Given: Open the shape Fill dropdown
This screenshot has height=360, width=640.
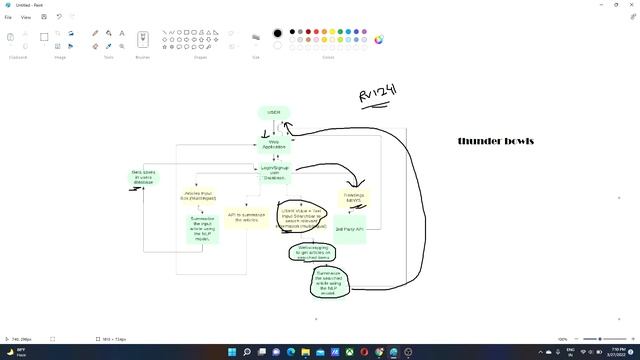Looking at the screenshot, I should click(232, 47).
